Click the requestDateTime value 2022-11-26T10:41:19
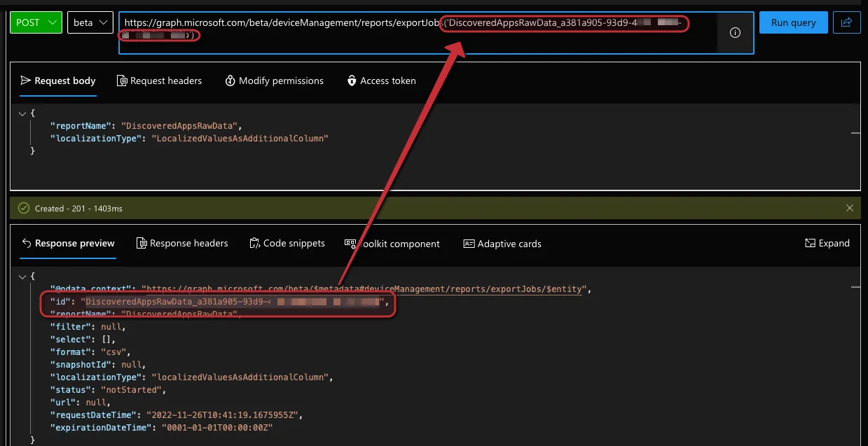Viewport: 868px width, 446px height. tap(223, 414)
